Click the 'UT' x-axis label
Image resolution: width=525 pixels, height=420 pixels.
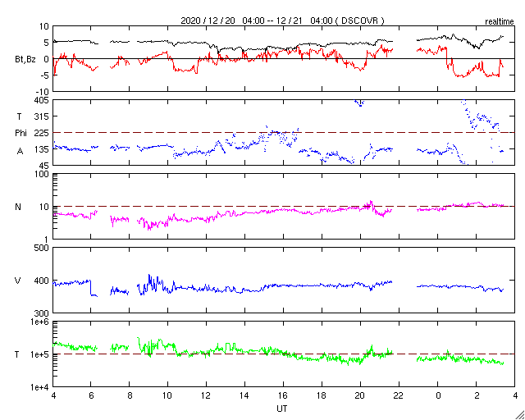coord(281,409)
